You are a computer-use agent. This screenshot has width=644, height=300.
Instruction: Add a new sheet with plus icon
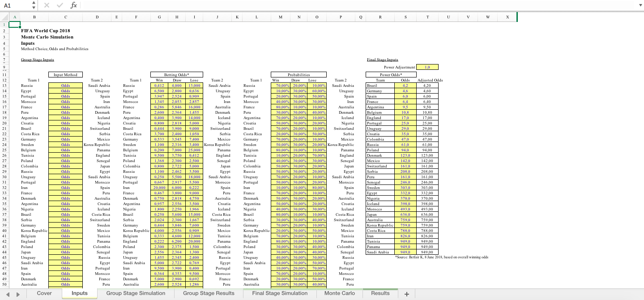pyautogui.click(x=406, y=294)
